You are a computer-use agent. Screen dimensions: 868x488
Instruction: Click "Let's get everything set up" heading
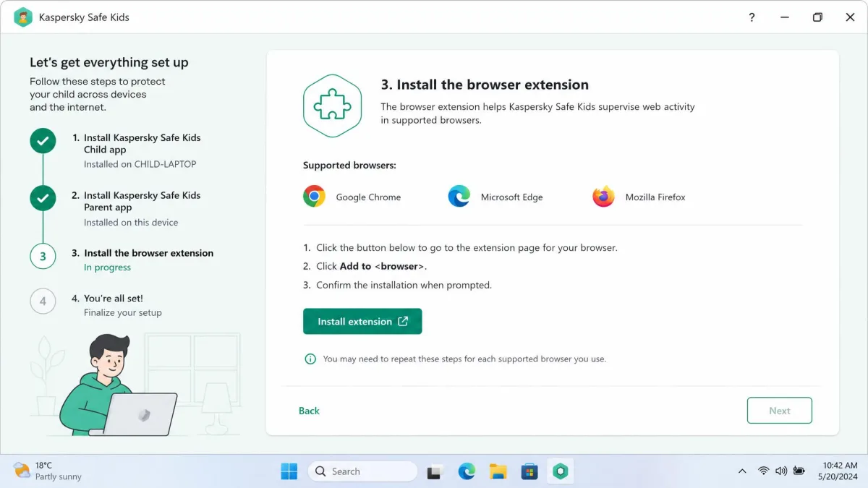tap(109, 62)
